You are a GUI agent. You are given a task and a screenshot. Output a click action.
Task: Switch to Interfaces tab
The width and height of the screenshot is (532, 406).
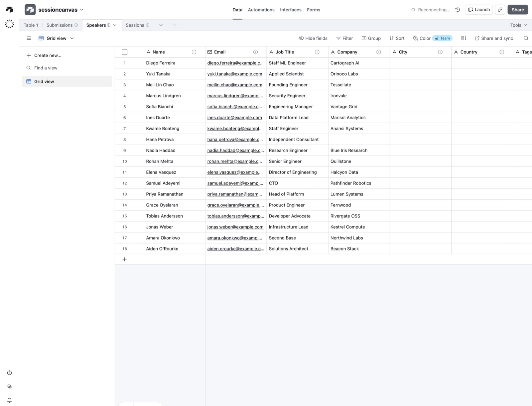pos(291,10)
